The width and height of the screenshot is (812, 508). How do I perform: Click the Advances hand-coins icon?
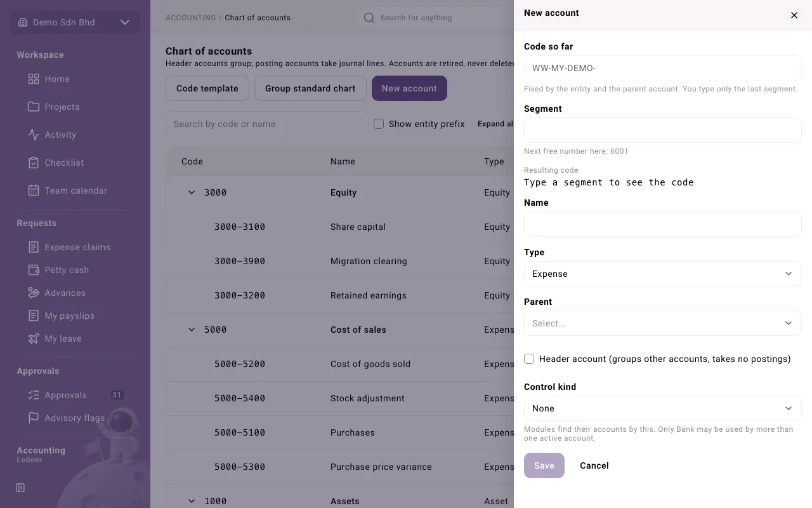(x=34, y=293)
